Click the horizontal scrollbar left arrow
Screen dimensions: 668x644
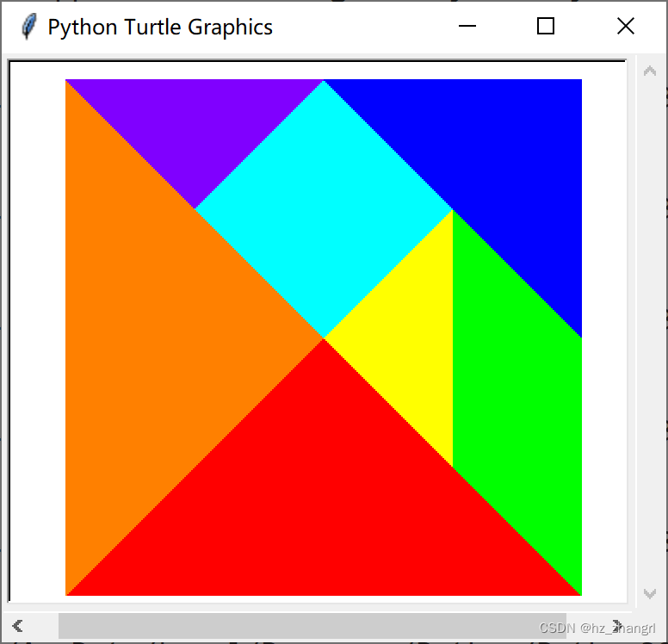point(17,626)
